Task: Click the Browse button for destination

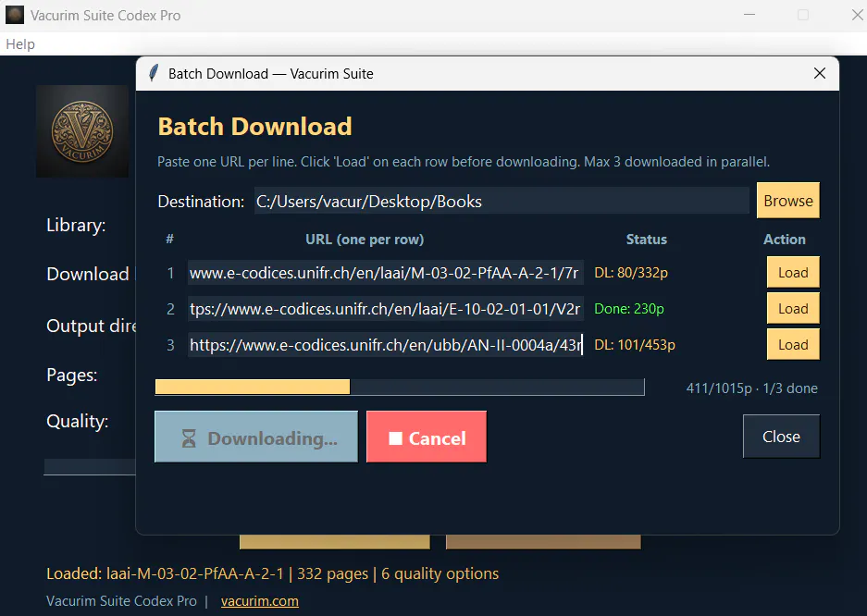Action: click(x=788, y=201)
